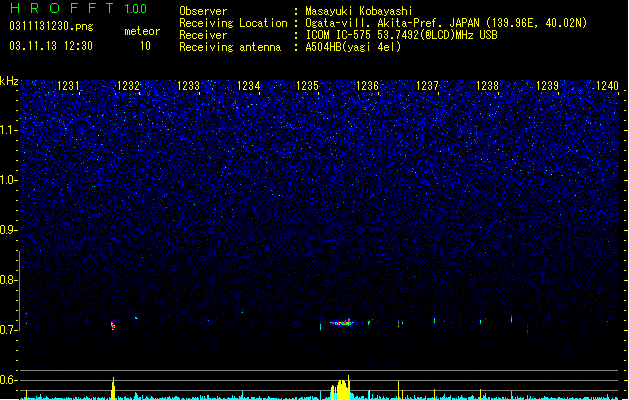
Task: Click the 1231 time marker
Action: pyautogui.click(x=69, y=85)
